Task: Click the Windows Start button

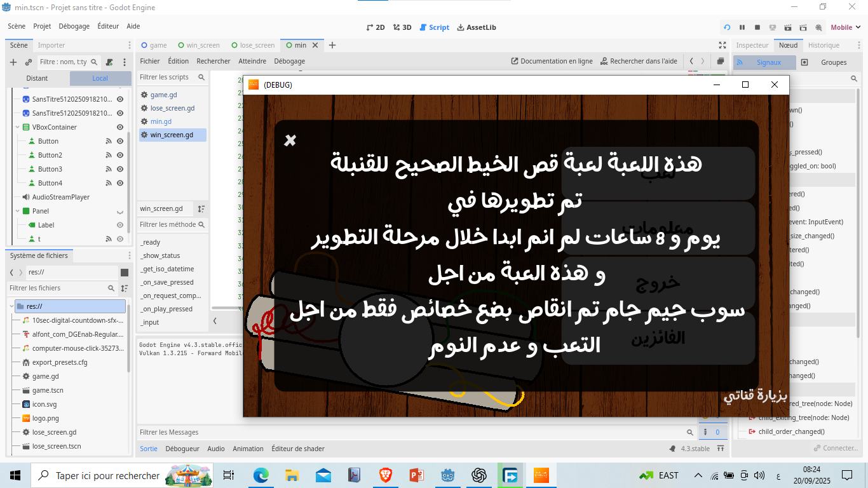Action: (x=15, y=475)
